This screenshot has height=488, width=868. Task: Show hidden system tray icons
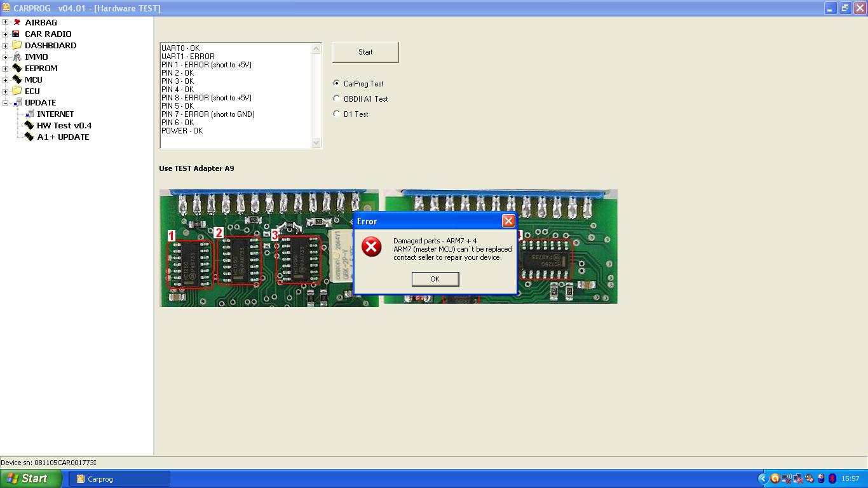point(764,478)
